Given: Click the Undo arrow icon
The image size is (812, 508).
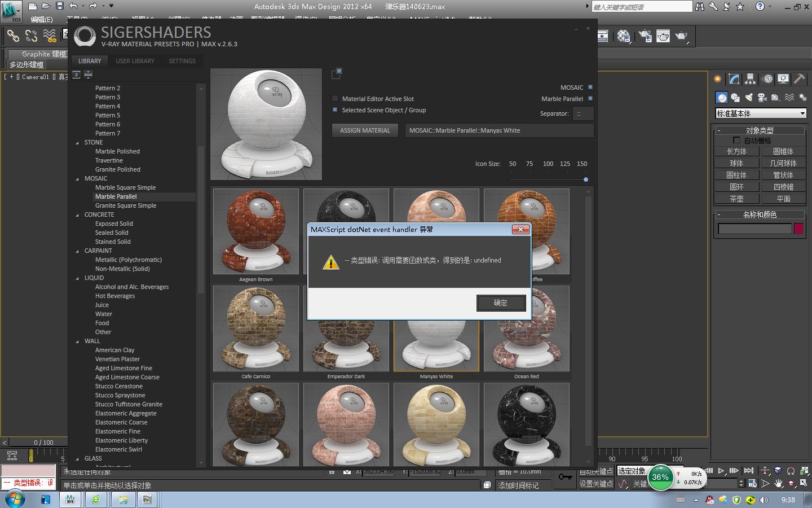Looking at the screenshot, I should click(73, 6).
